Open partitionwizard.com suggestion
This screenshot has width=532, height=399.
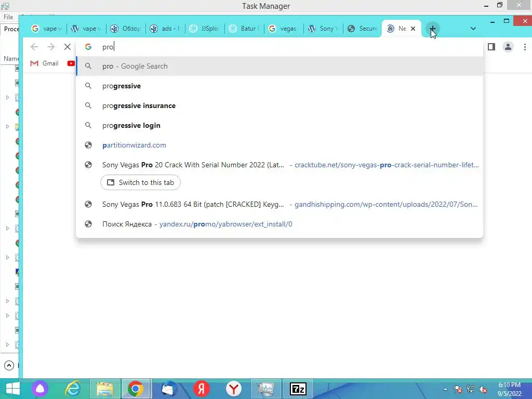[x=280, y=145]
